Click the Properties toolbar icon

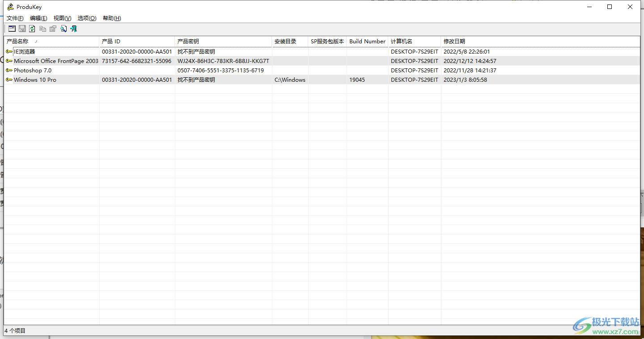53,29
